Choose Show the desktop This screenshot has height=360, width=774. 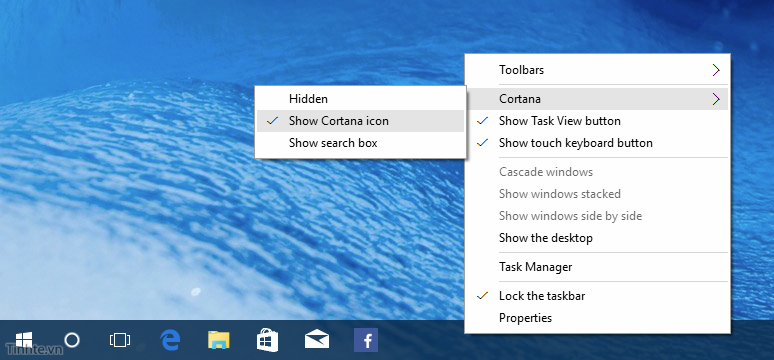point(597,238)
